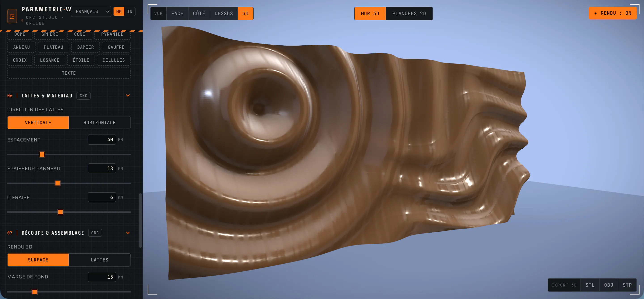Switch units to MM
This screenshot has width=644, height=299.
click(119, 11)
